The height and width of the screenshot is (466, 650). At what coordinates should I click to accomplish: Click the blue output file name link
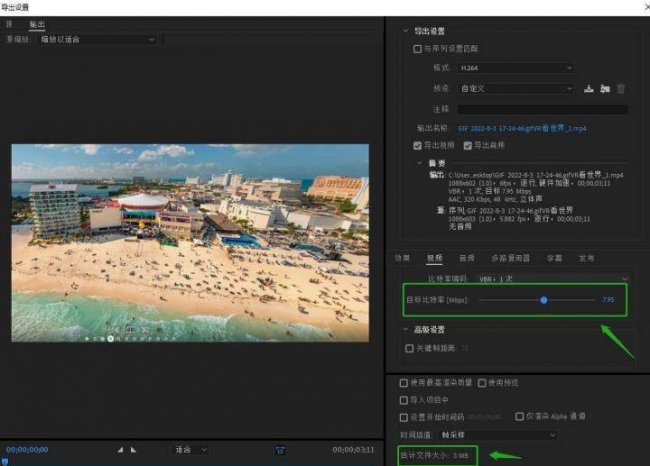522,128
